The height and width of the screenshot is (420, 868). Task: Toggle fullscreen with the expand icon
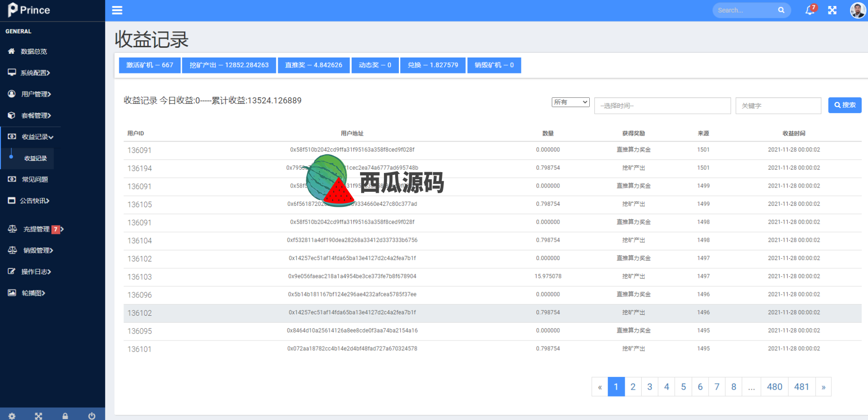click(x=832, y=10)
